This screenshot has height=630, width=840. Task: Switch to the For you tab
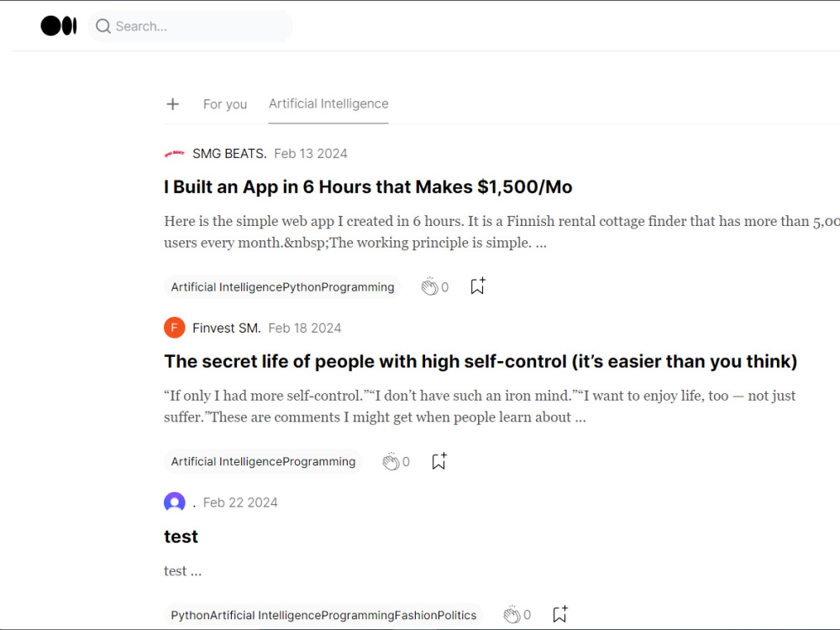pos(224,103)
